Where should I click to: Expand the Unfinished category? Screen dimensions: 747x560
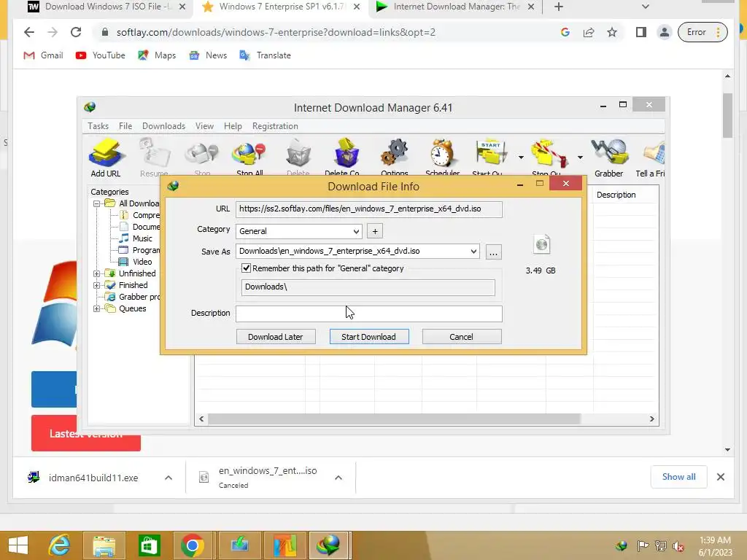coord(97,274)
